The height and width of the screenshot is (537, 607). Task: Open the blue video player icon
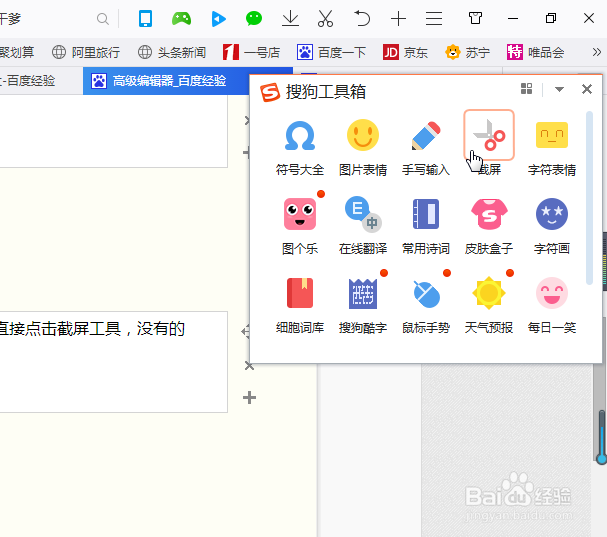[219, 19]
